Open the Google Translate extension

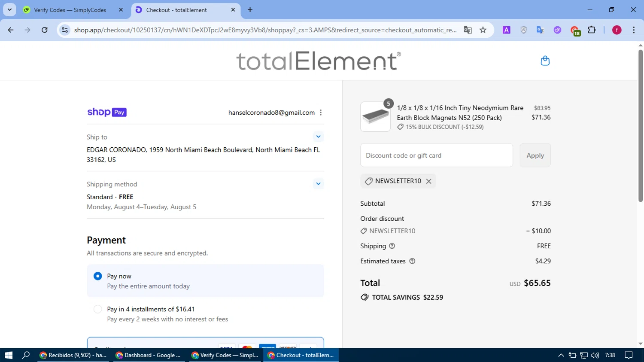pos(540,30)
